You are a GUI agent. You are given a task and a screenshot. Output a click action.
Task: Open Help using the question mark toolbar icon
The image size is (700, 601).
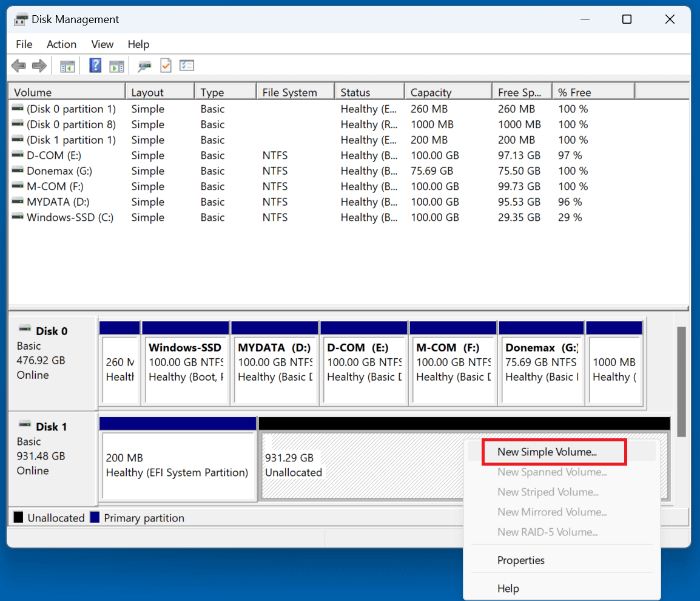coord(95,65)
